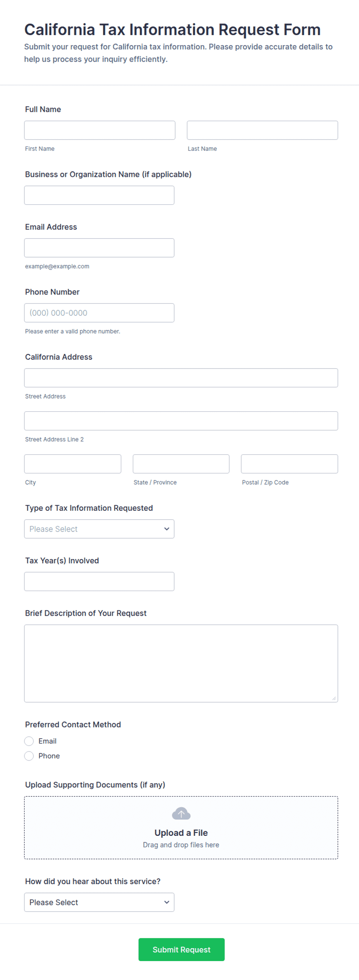This screenshot has height=980, width=359.
Task: Click the textarea resize handle icon
Action: [334, 698]
